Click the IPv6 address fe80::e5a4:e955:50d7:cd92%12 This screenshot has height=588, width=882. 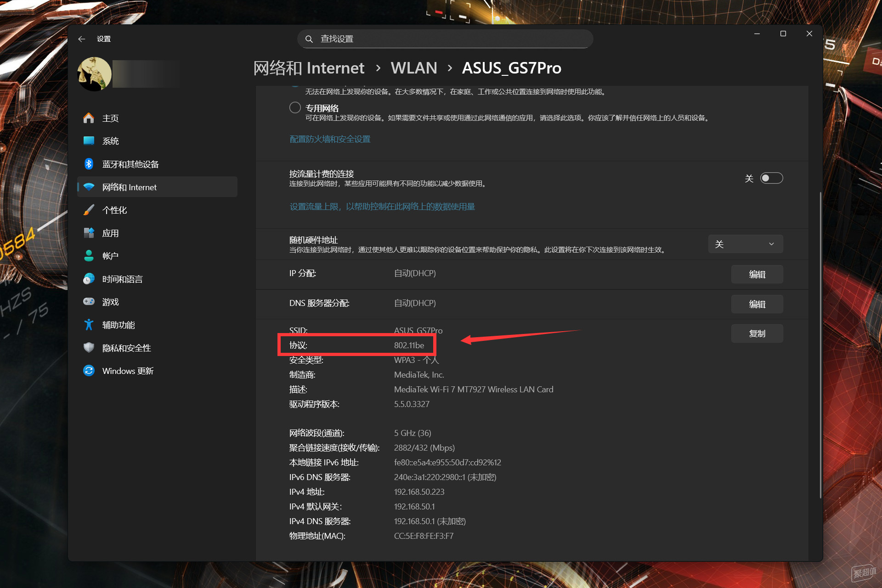pos(447,463)
